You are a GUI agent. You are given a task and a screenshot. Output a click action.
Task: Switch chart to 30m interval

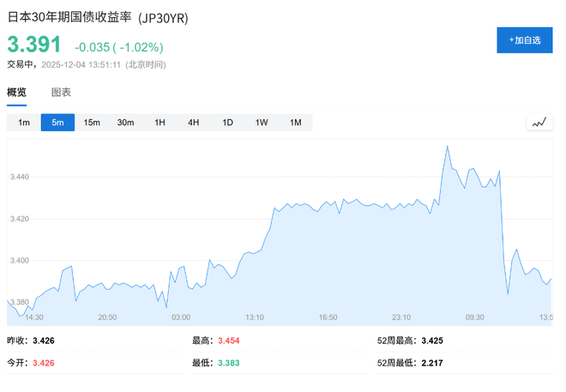click(125, 123)
